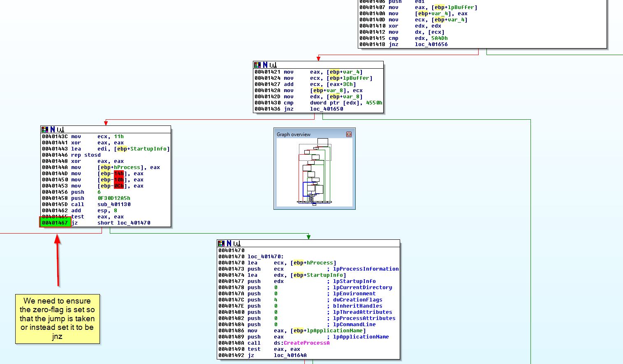Click the lpProcessInformation comment

click(363, 269)
